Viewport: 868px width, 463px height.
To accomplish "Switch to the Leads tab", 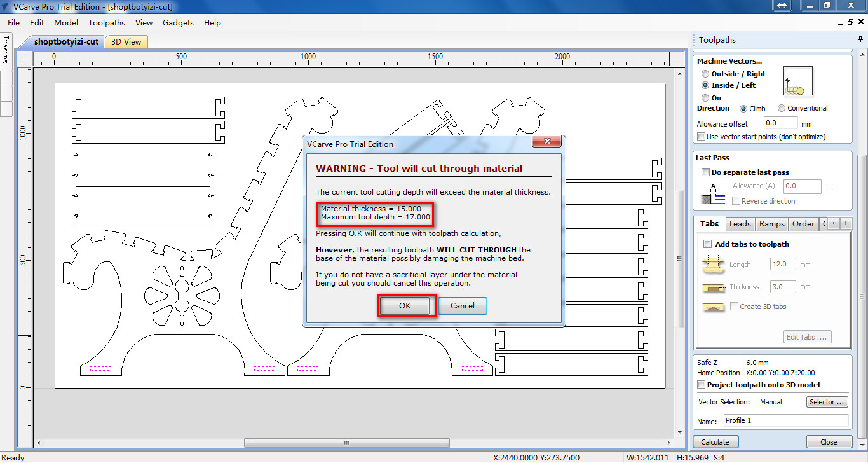I will click(740, 224).
